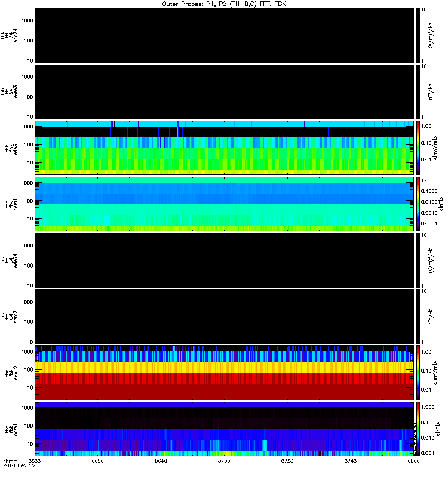Click the '0.001' color bar value of thc fbk scm1
Image resolution: width=448 pixels, height=478 pixels.
coord(428,453)
